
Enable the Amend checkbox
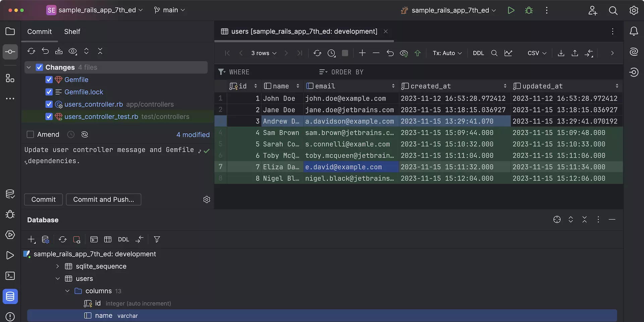tap(30, 135)
